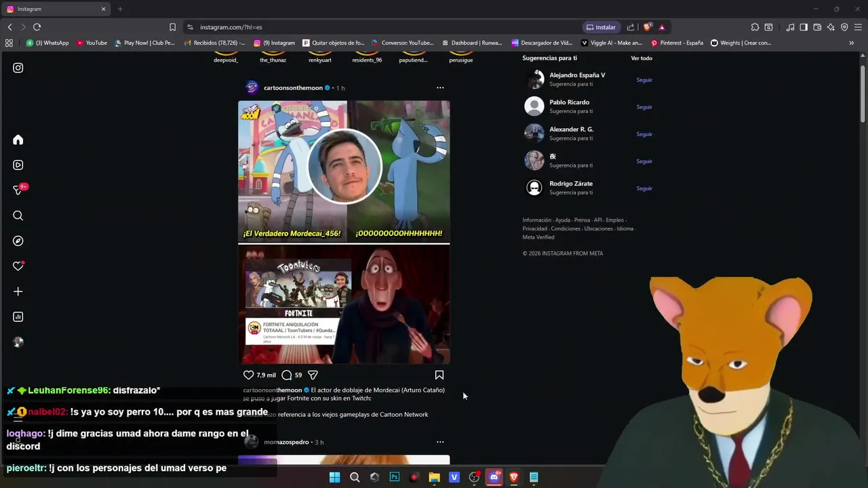Click Ver todo in suggestions
Screen dimensions: 868x488
[642, 58]
